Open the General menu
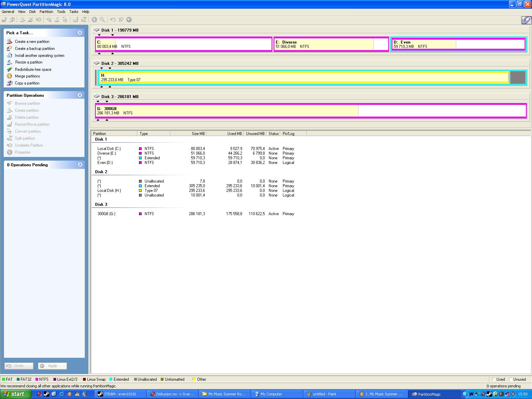532x399 pixels. [8, 12]
